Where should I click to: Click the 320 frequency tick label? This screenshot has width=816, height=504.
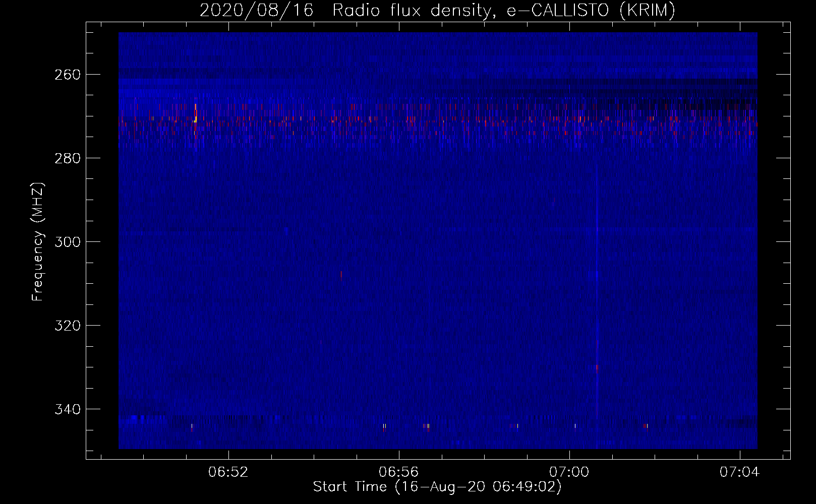[68, 326]
